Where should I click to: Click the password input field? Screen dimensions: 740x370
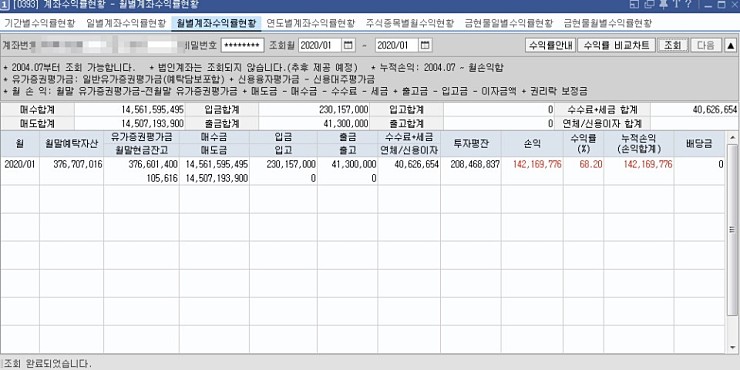tap(243, 45)
